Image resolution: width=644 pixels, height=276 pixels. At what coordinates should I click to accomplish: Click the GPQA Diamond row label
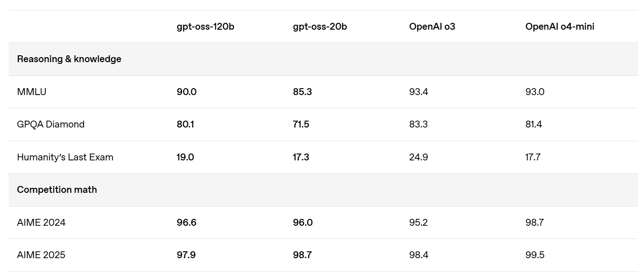click(51, 124)
